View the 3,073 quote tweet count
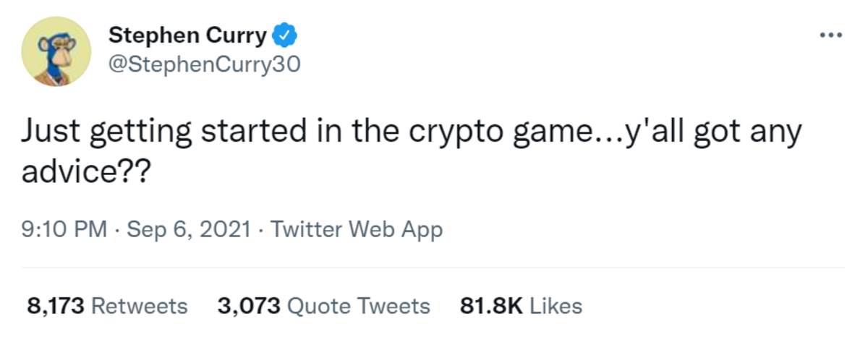The height and width of the screenshot is (337, 868). click(x=248, y=306)
